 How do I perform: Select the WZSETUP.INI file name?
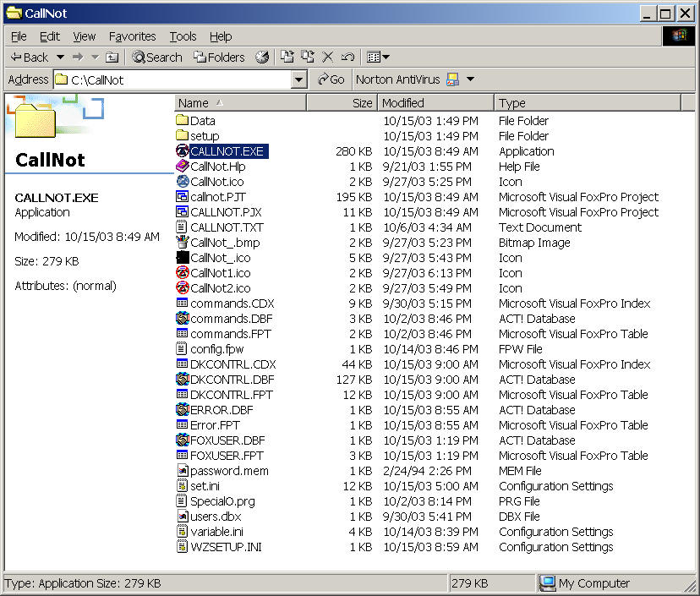[226, 547]
